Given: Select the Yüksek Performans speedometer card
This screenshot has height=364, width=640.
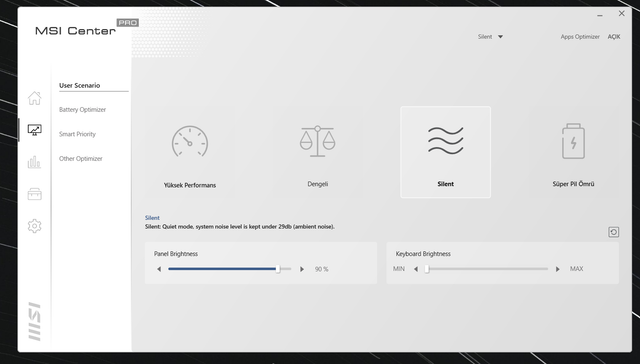Looking at the screenshot, I should click(x=190, y=152).
